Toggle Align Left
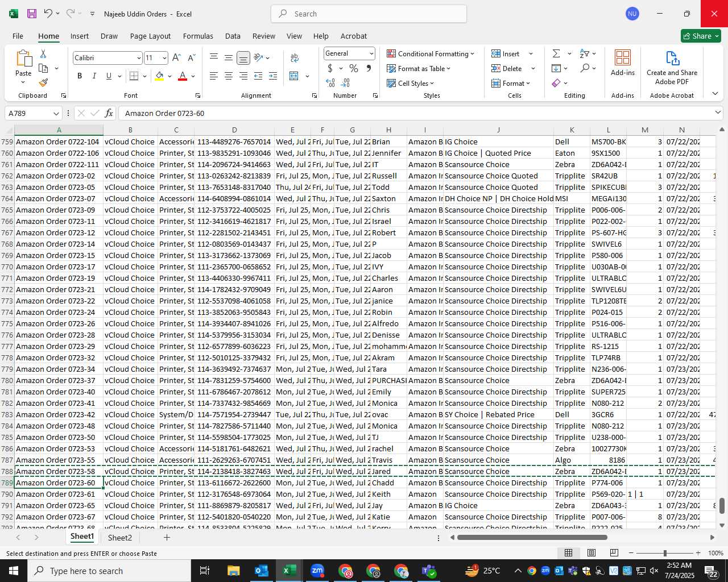The image size is (728, 582). (x=214, y=76)
